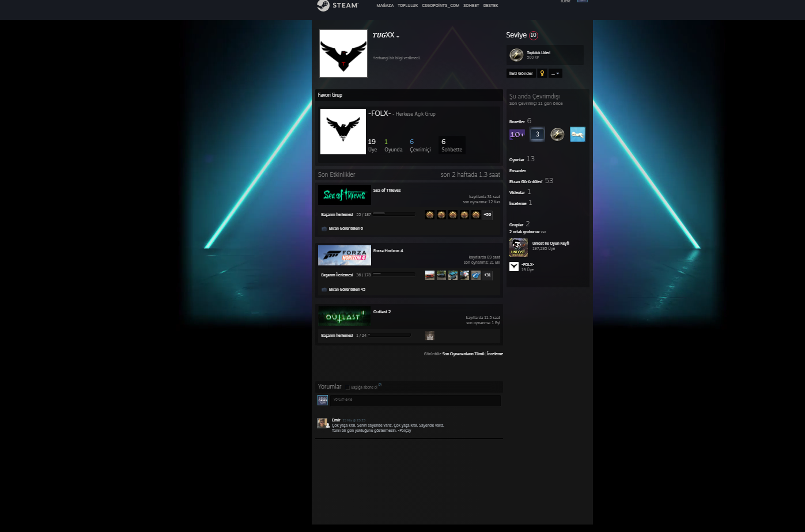
Task: Open commenter Emir's avatar
Action: tap(323, 423)
